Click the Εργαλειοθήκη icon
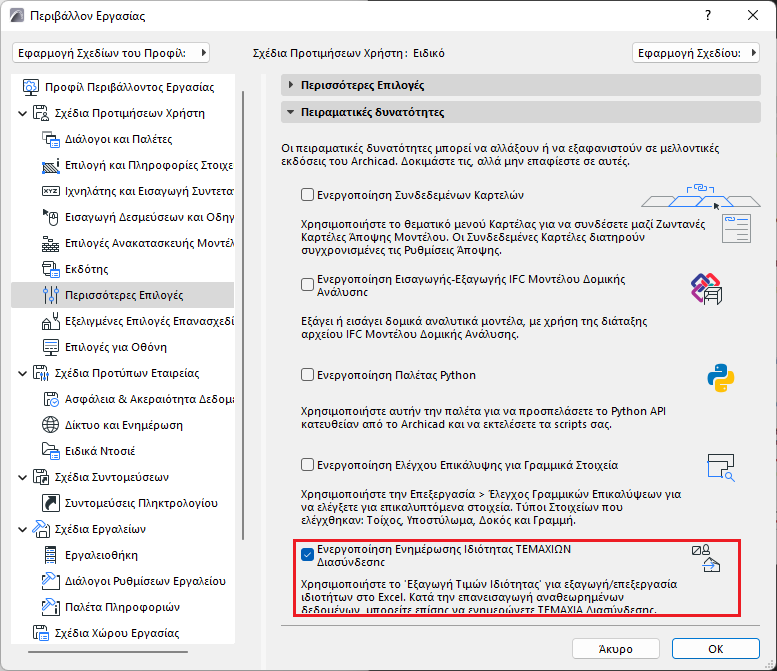The height and width of the screenshot is (671, 777). coord(51,555)
